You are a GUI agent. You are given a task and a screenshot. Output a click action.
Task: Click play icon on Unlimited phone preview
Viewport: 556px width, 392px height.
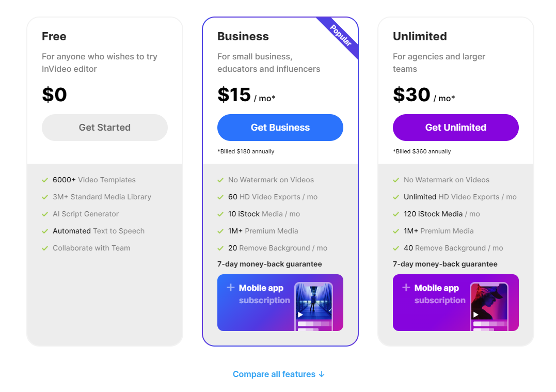click(475, 315)
